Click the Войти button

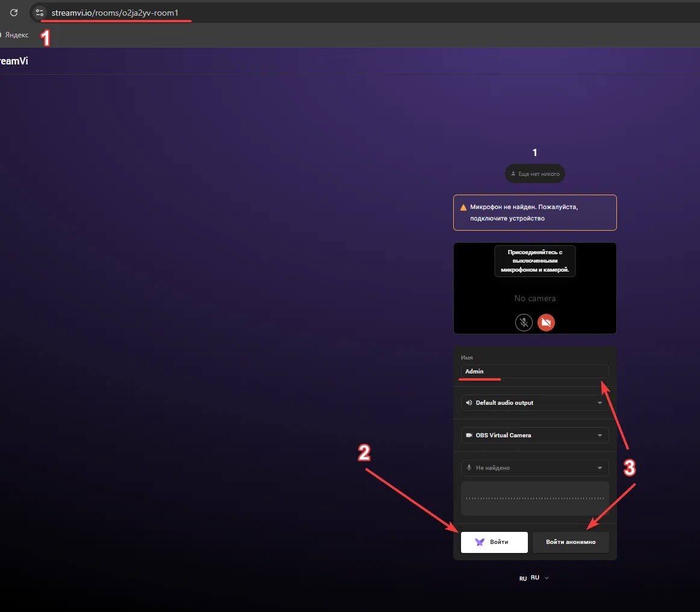494,542
